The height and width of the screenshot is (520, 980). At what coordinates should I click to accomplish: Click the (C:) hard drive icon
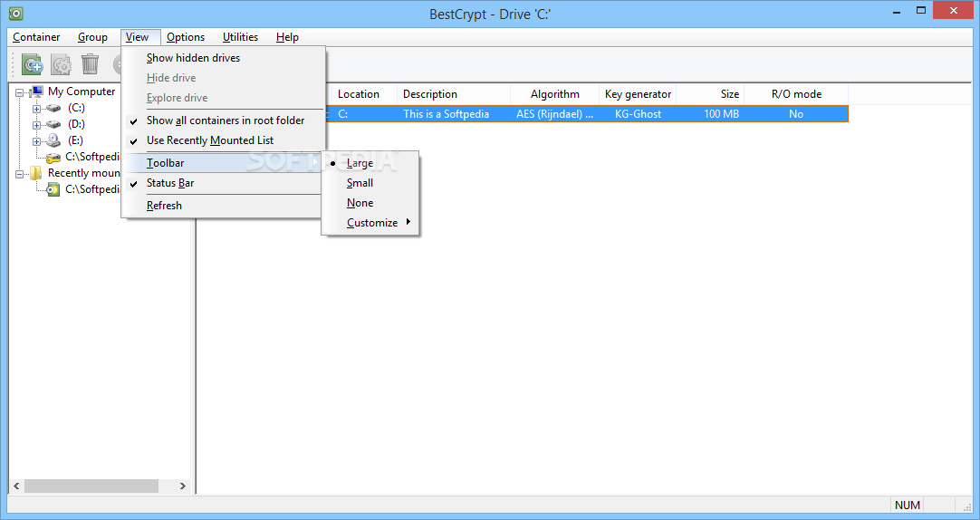point(53,108)
